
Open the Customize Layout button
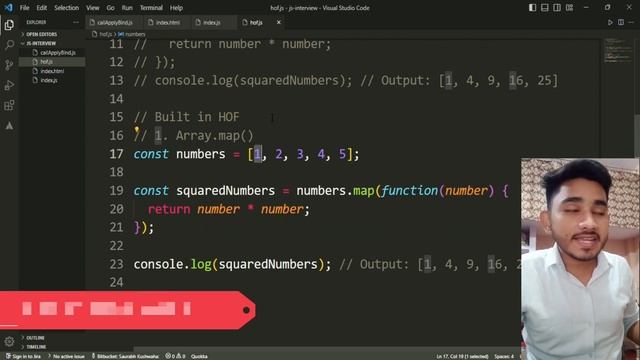(x=569, y=7)
